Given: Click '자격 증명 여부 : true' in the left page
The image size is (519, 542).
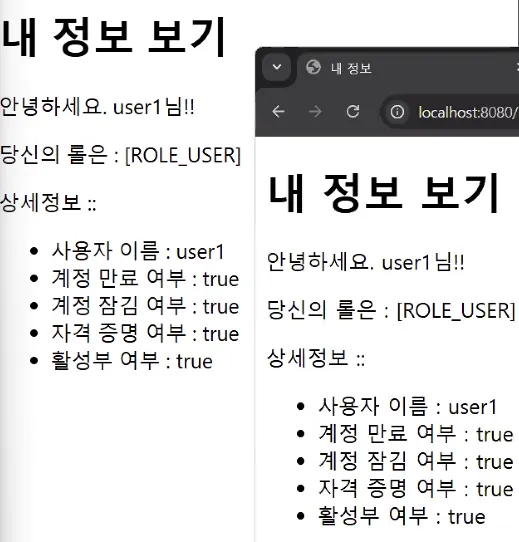Looking at the screenshot, I should tap(145, 334).
